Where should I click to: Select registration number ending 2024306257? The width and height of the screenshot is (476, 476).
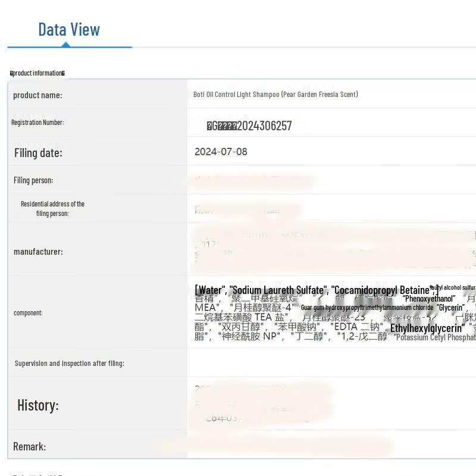tap(249, 126)
